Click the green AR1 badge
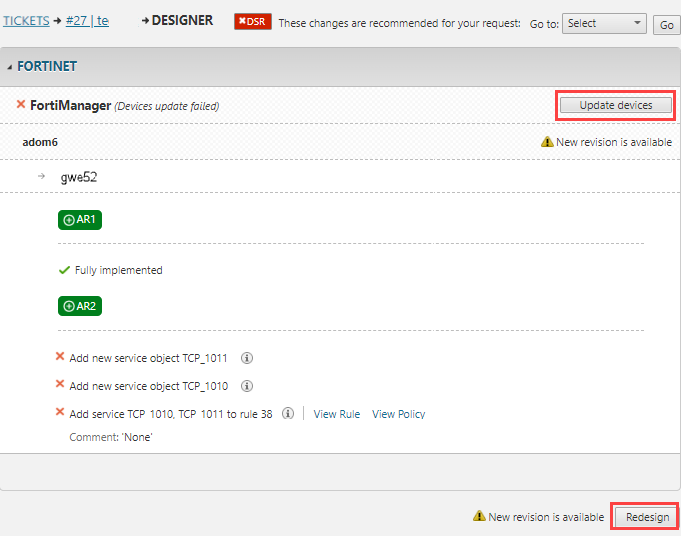 pyautogui.click(x=80, y=220)
